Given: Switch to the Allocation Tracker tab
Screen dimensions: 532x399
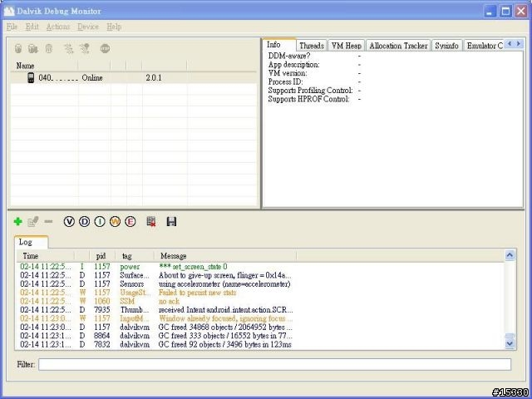Looking at the screenshot, I should point(398,46).
